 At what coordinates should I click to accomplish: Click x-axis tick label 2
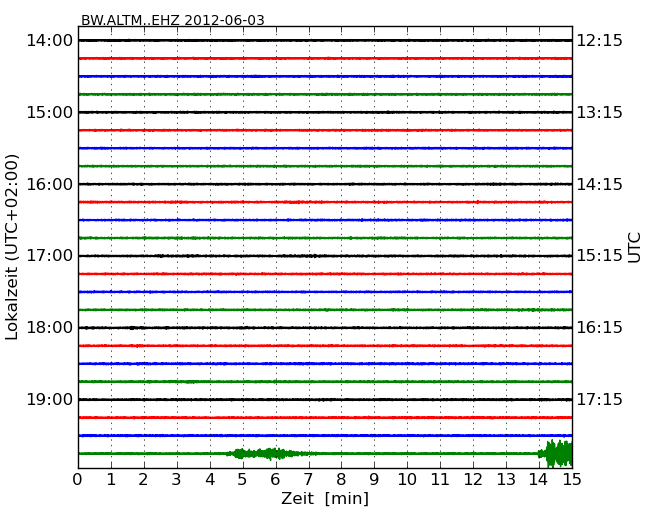pyautogui.click(x=143, y=480)
